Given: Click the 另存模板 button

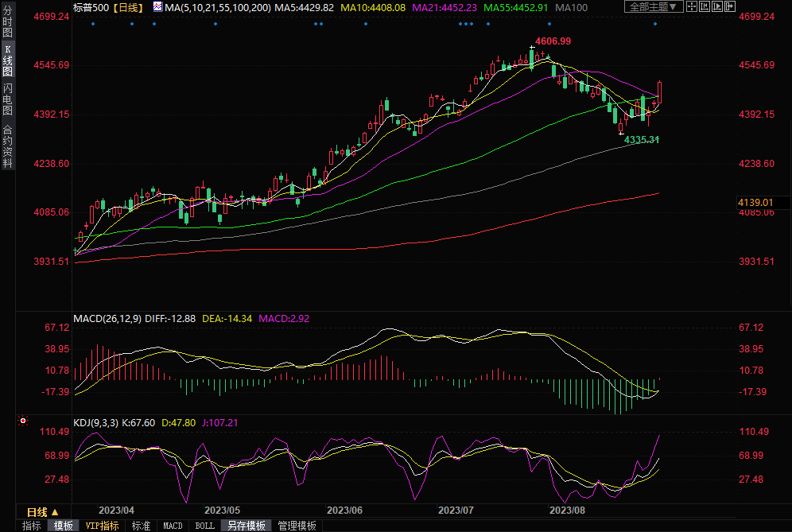Looking at the screenshot, I should click(247, 526).
